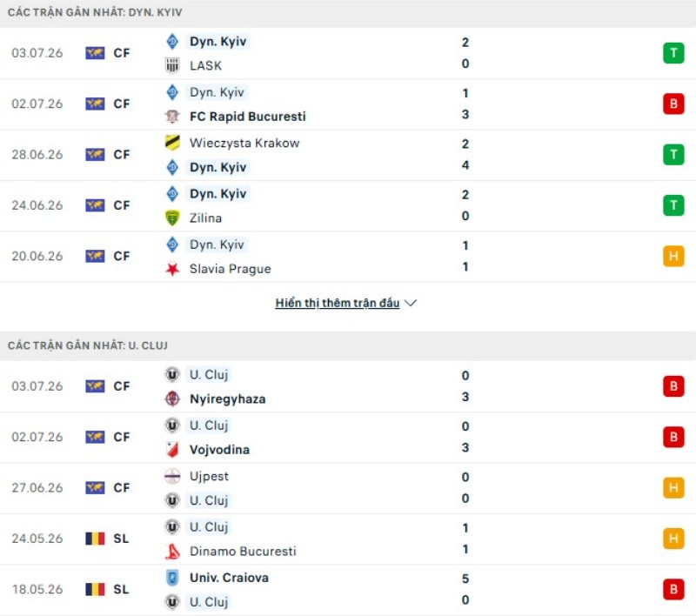Screen dimensions: 696x616
Task: Expand with the chevron beside Hiển thị thêm trận đấu
Action: click(411, 303)
